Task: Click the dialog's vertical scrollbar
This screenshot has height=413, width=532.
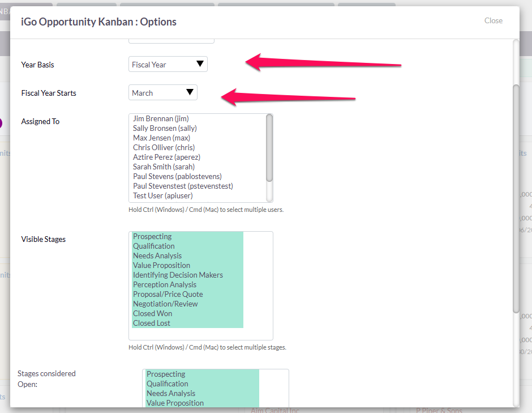Action: click(x=516, y=199)
